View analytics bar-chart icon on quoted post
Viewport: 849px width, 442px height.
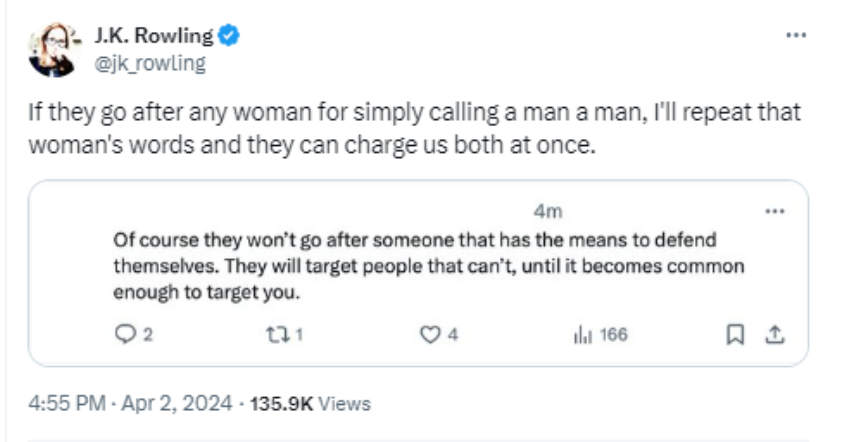tap(582, 335)
